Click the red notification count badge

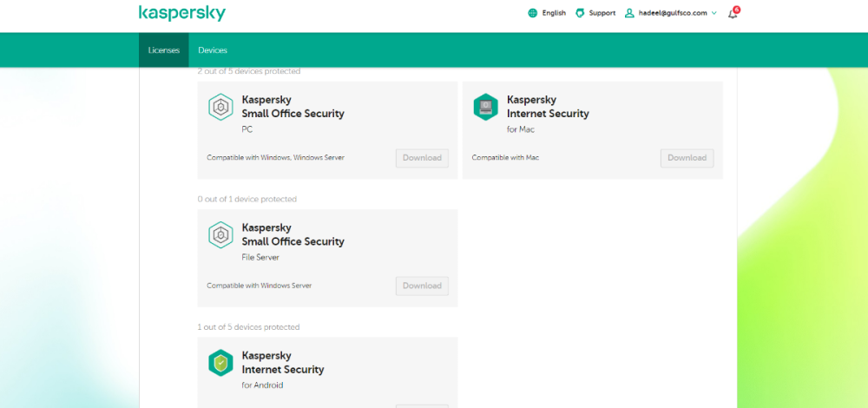tap(736, 10)
